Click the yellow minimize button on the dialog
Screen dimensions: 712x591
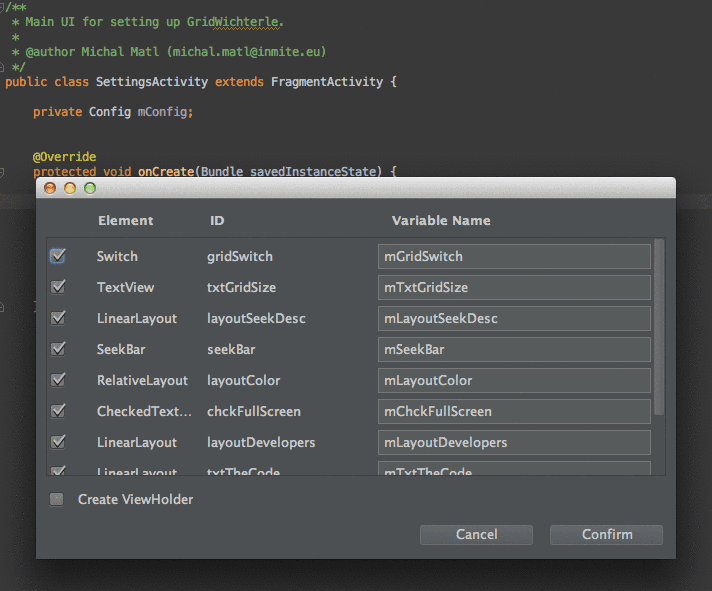pos(70,187)
